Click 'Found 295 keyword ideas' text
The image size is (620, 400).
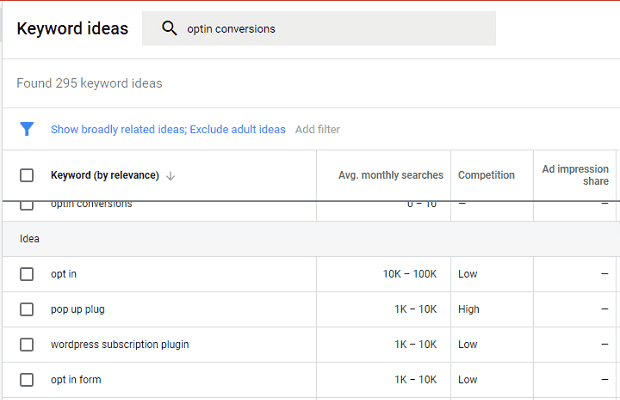pyautogui.click(x=89, y=83)
